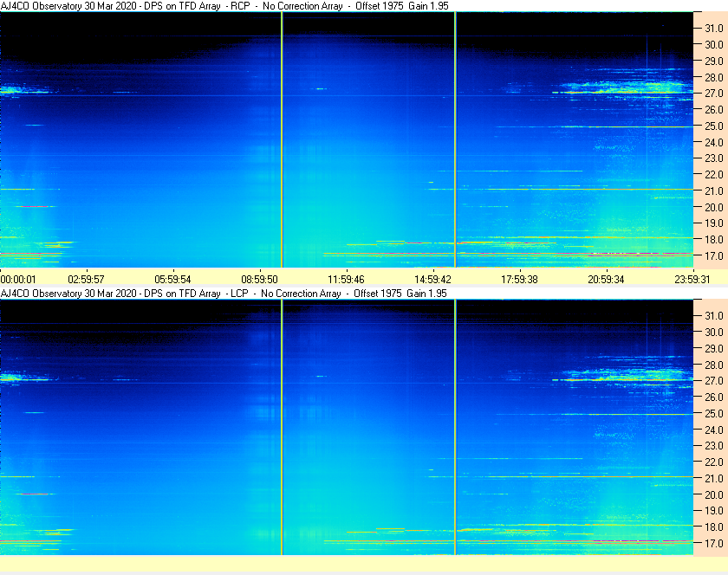This screenshot has width=728, height=575.
Task: Click 19.0 frequency label on RCP axis
Action: [714, 223]
